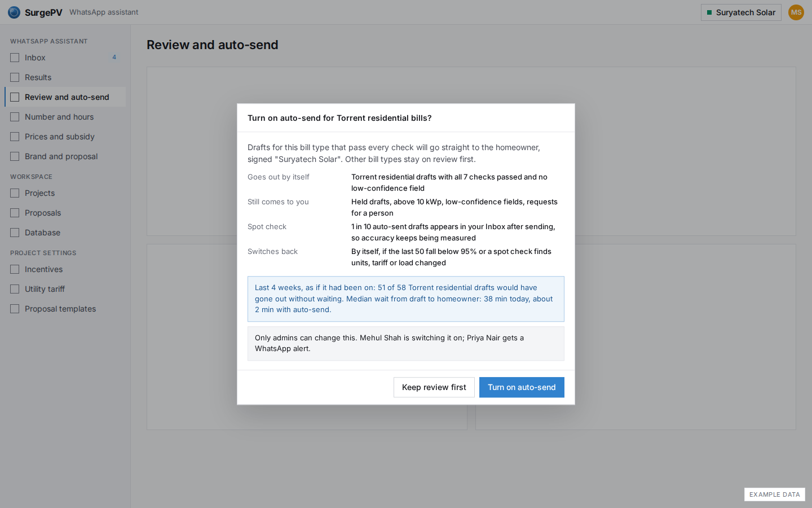Click the 'Only admins can change this' note
This screenshot has width=812, height=508.
406,343
